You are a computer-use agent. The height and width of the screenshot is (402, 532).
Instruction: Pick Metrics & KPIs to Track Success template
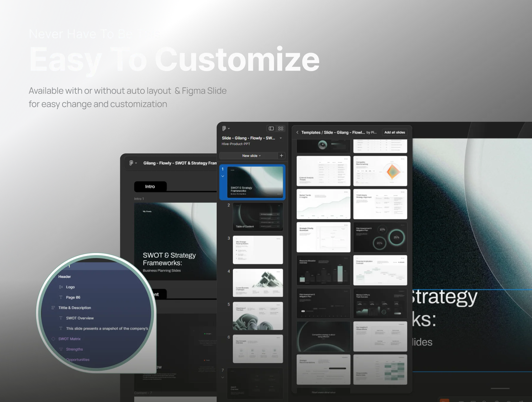click(380, 303)
